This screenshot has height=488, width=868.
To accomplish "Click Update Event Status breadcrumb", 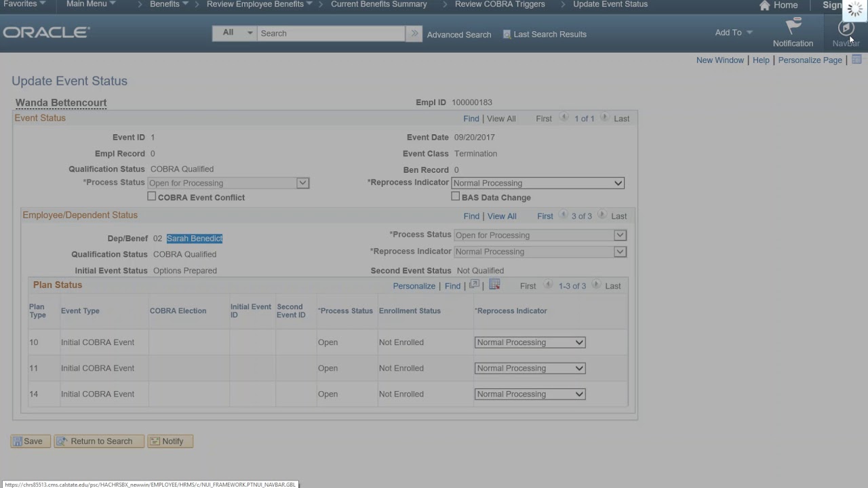I will tap(610, 4).
